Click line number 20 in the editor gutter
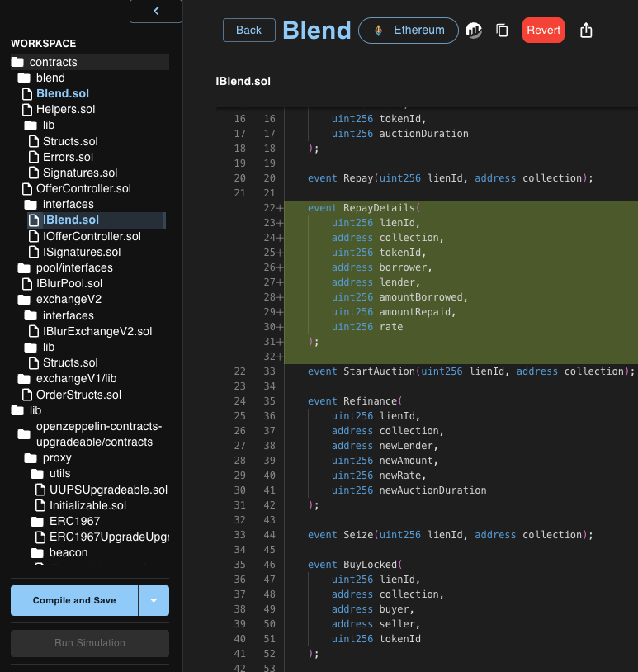 click(x=239, y=178)
